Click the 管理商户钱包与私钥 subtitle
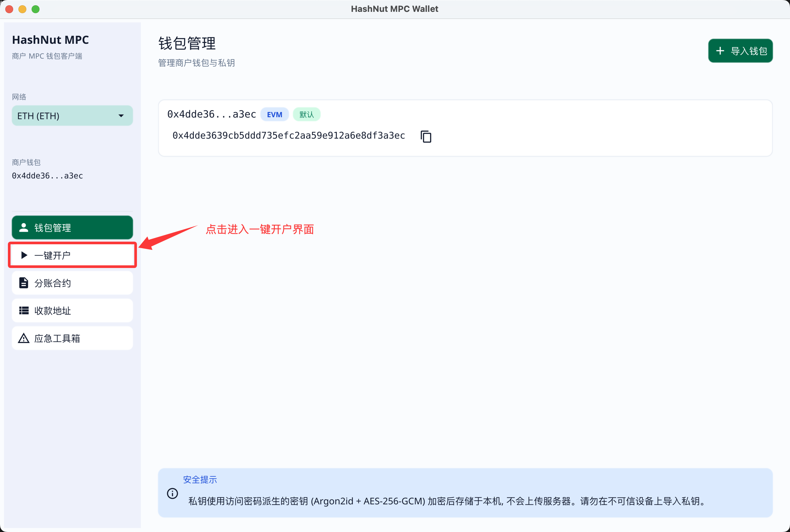 point(197,63)
